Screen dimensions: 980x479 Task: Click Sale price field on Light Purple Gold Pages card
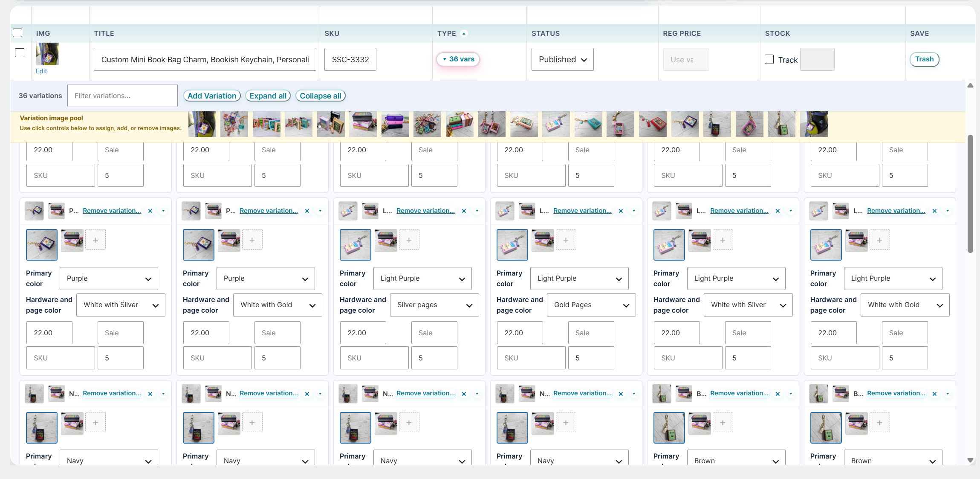coord(591,333)
